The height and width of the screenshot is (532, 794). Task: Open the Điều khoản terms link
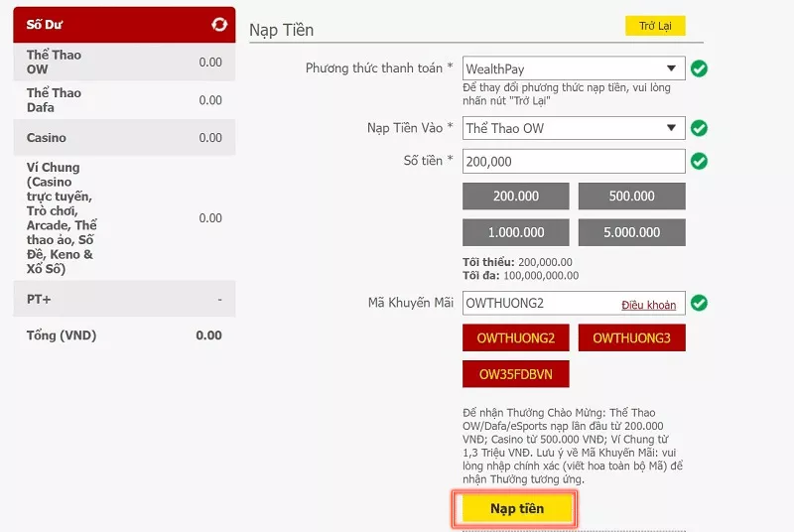point(648,305)
